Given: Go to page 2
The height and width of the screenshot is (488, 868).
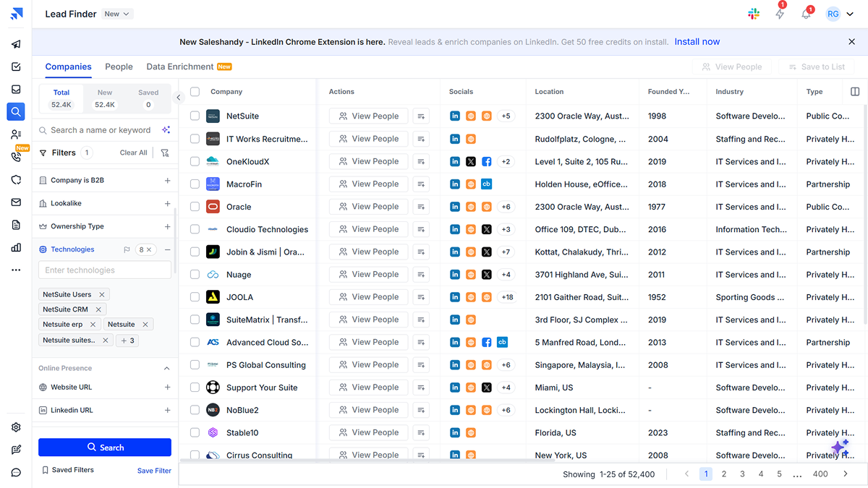Looking at the screenshot, I should click(x=724, y=474).
